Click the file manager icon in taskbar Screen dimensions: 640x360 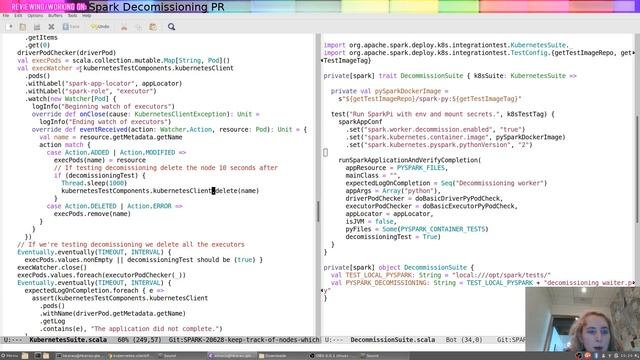[25, 356]
